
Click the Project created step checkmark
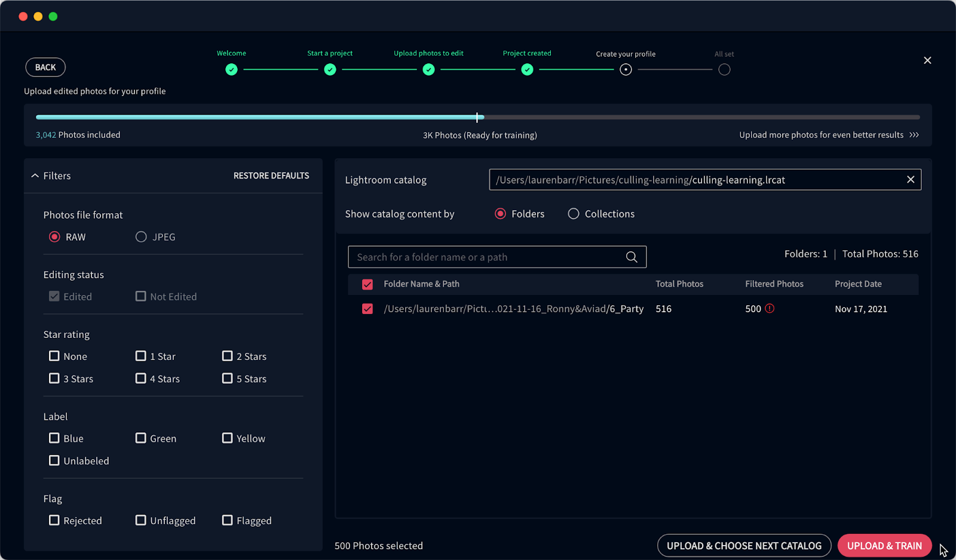pyautogui.click(x=527, y=70)
